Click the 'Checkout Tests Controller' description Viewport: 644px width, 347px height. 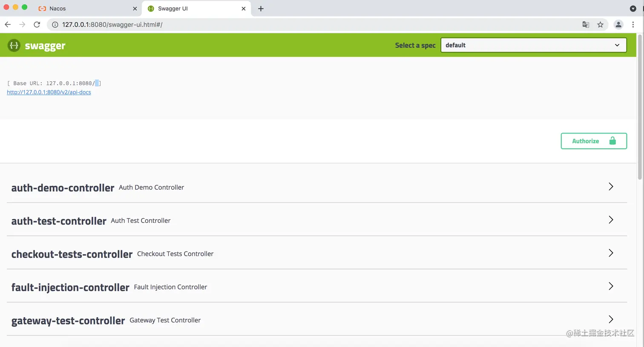coord(175,254)
